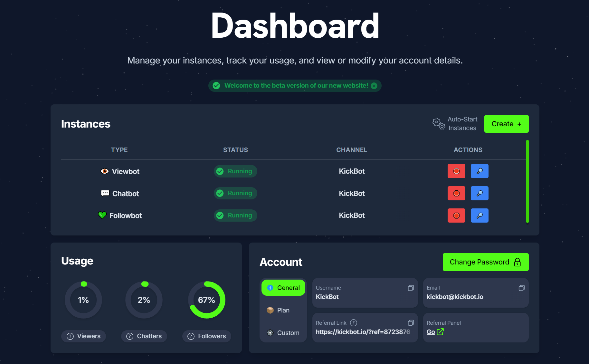Show help for Referral Link
Image resolution: width=589 pixels, height=364 pixels.
click(x=354, y=323)
